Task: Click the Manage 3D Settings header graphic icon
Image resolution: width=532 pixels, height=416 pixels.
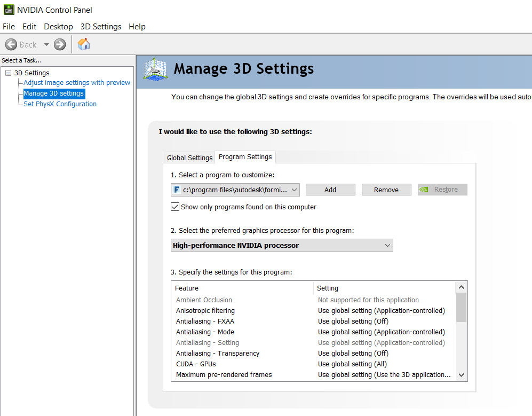Action: click(x=154, y=69)
